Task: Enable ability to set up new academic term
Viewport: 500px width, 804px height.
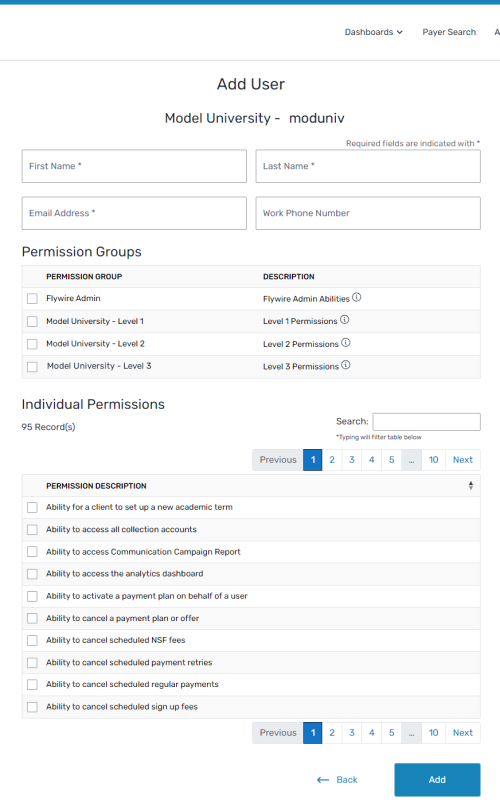Action: [x=32, y=508]
